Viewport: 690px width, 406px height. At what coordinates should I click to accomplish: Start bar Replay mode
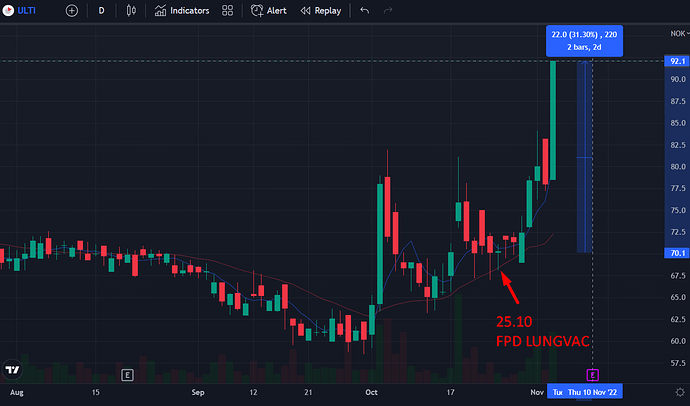(x=321, y=11)
